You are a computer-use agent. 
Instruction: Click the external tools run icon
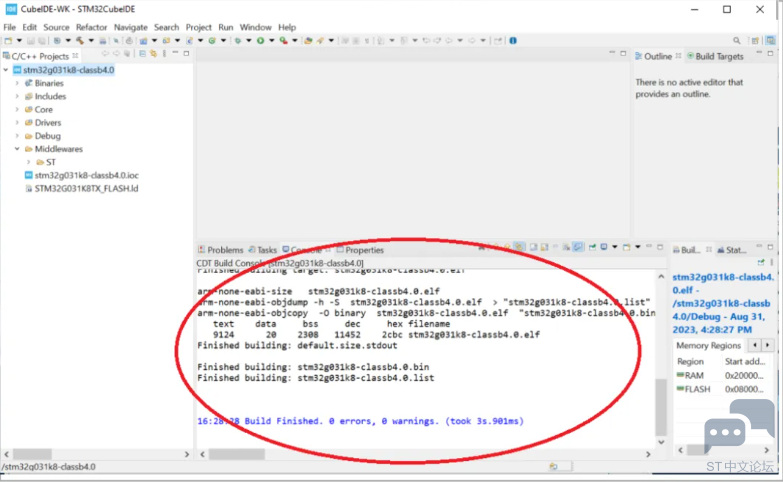pos(284,40)
